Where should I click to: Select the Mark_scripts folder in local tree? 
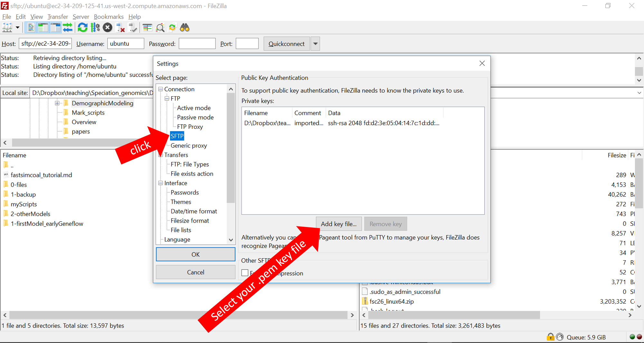pyautogui.click(x=88, y=113)
